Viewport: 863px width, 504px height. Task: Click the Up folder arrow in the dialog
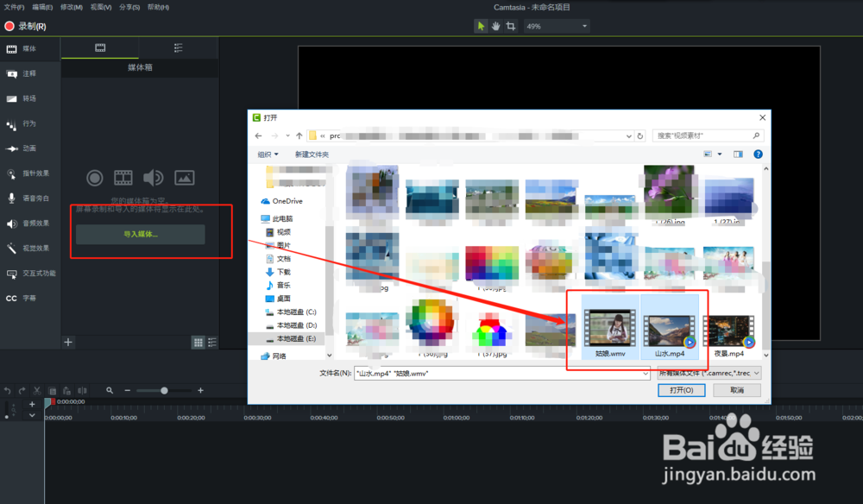pyautogui.click(x=299, y=135)
